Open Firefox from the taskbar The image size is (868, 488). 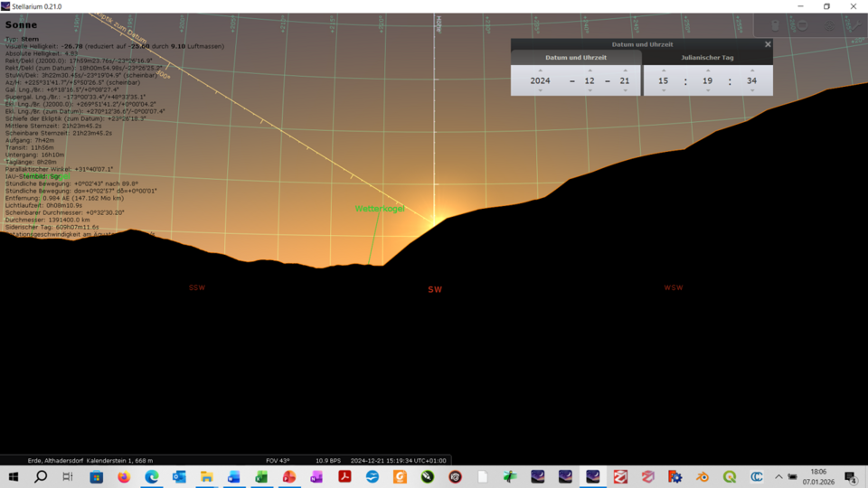124,476
